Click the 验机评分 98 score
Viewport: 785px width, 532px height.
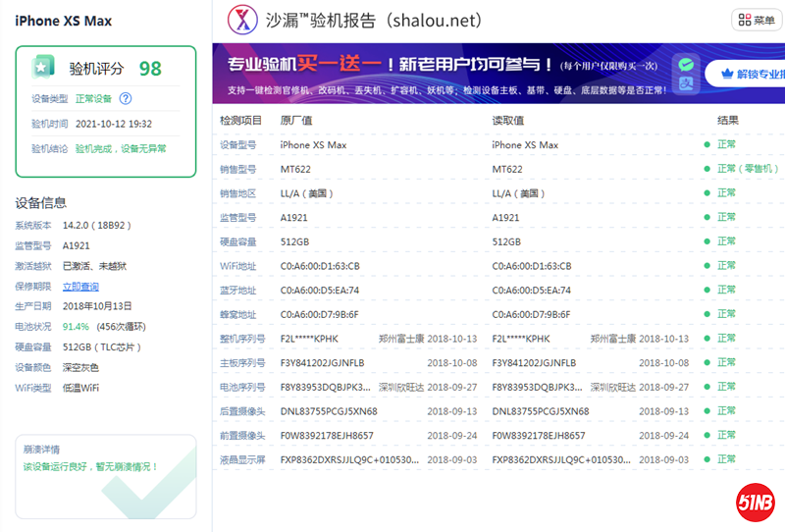coord(149,69)
